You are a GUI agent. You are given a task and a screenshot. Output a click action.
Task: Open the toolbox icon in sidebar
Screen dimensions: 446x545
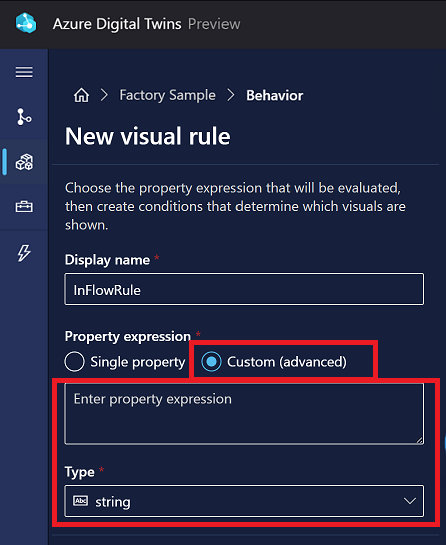(x=24, y=206)
